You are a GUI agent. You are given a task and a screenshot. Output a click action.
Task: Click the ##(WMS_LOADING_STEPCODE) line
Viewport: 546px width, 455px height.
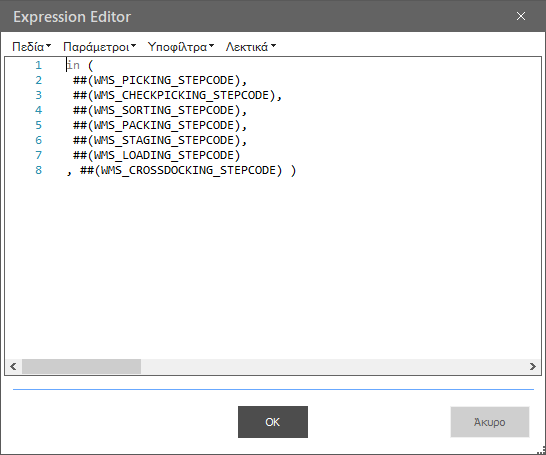click(x=156, y=155)
